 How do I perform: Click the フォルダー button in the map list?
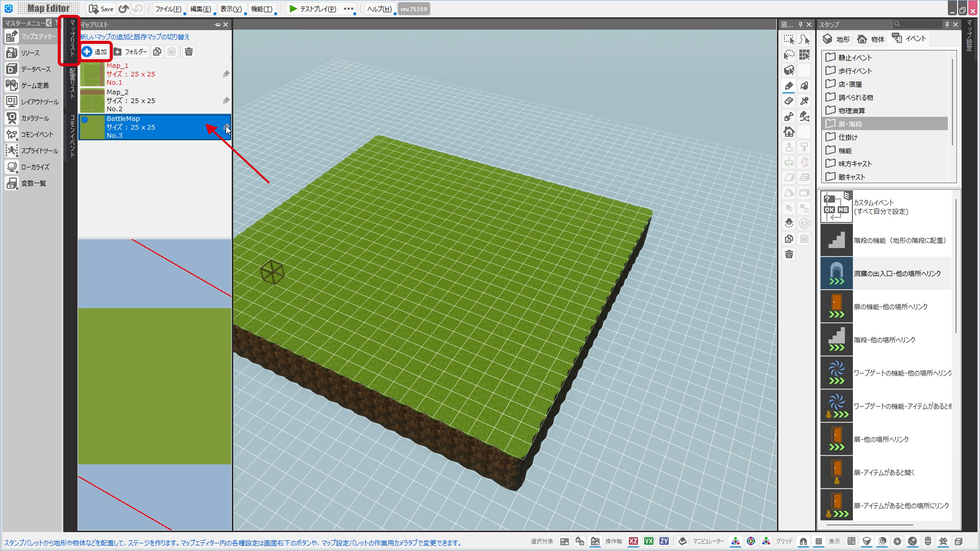[130, 52]
